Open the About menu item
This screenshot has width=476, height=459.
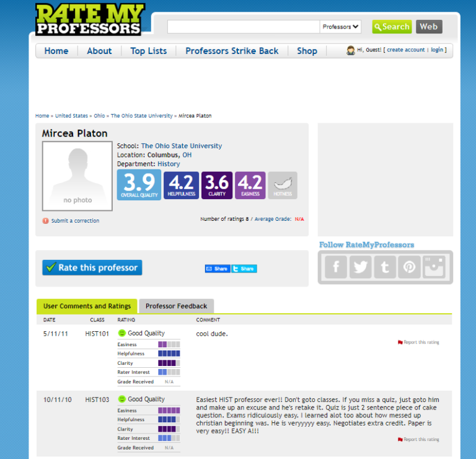[99, 51]
